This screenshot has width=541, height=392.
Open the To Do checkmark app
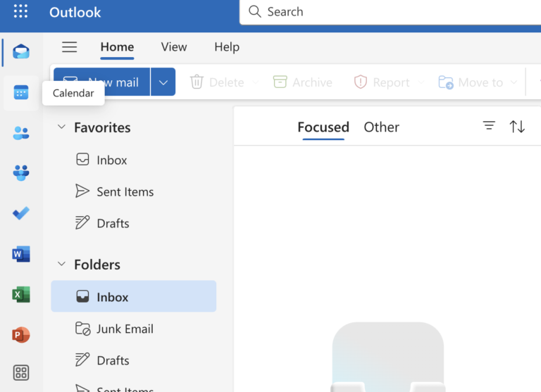[x=21, y=213]
